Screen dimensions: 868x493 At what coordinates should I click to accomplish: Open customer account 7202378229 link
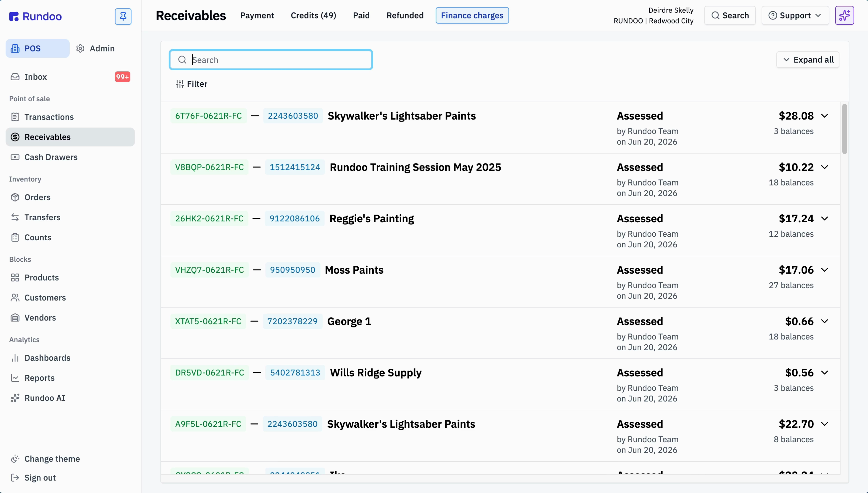pyautogui.click(x=292, y=321)
